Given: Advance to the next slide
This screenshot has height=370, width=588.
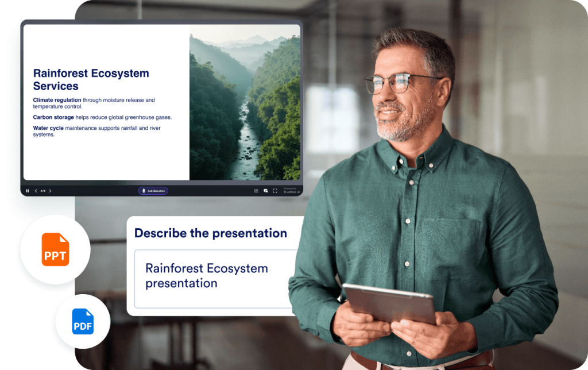Looking at the screenshot, I should 50,191.
